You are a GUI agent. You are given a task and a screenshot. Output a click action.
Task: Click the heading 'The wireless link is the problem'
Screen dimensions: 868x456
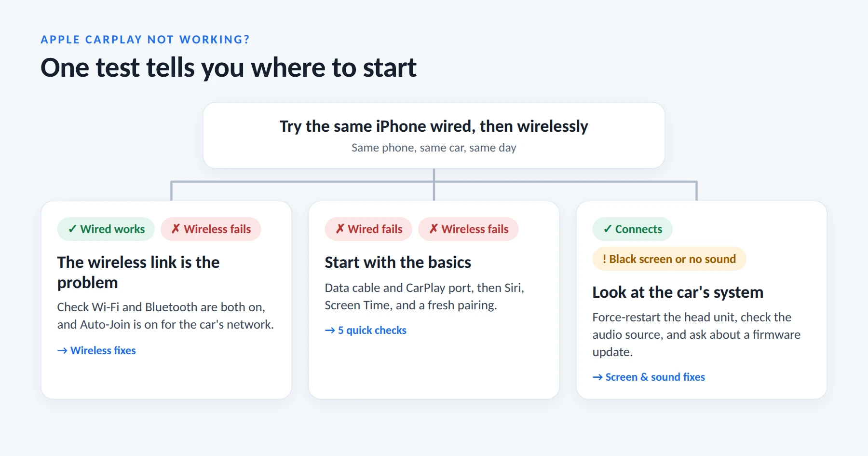coord(138,272)
